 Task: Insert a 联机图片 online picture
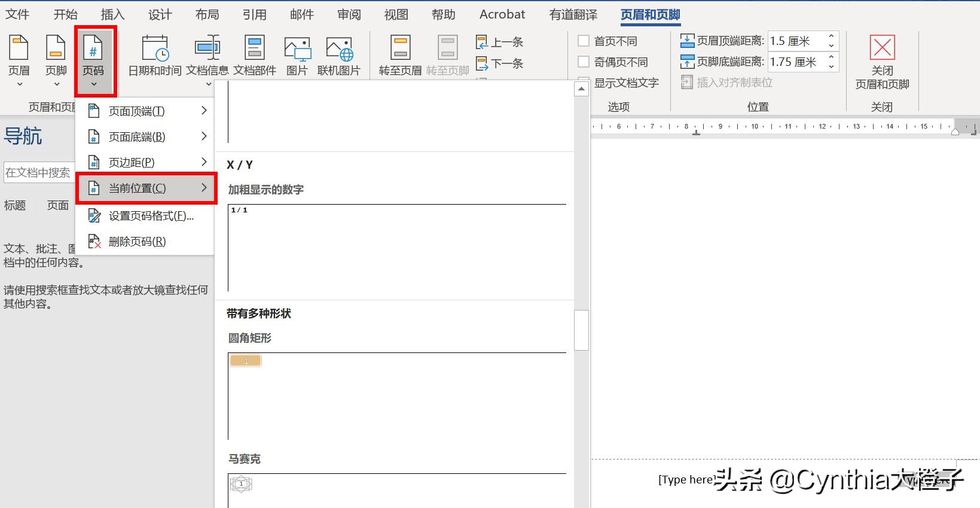pyautogui.click(x=339, y=56)
